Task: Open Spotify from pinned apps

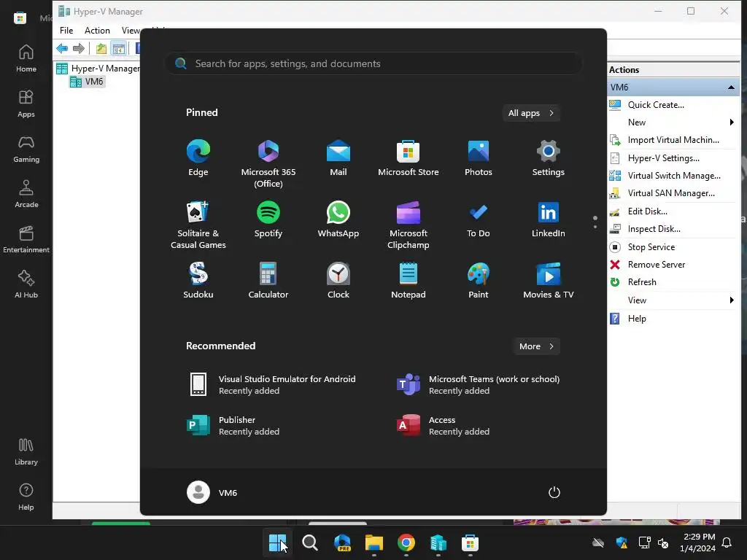Action: point(268,219)
